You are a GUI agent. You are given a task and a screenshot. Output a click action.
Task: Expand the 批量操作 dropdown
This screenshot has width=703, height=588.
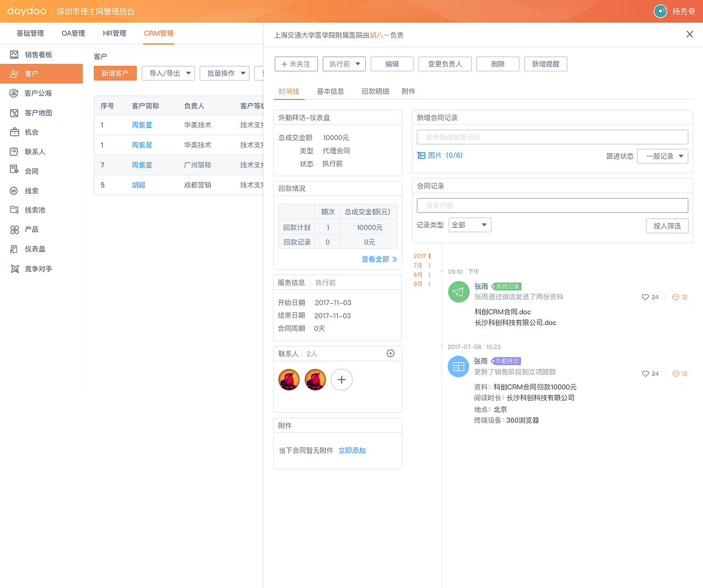point(224,73)
